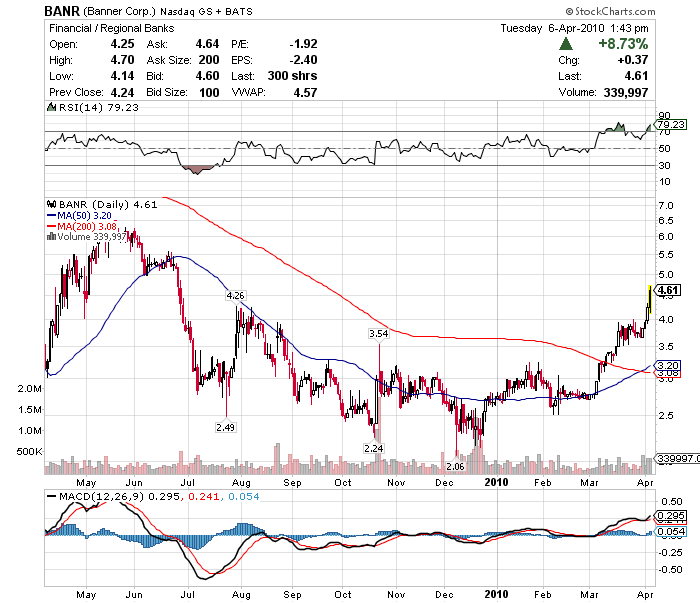Click the EPS value -2.40
The height and width of the screenshot is (603, 700).
click(x=303, y=60)
